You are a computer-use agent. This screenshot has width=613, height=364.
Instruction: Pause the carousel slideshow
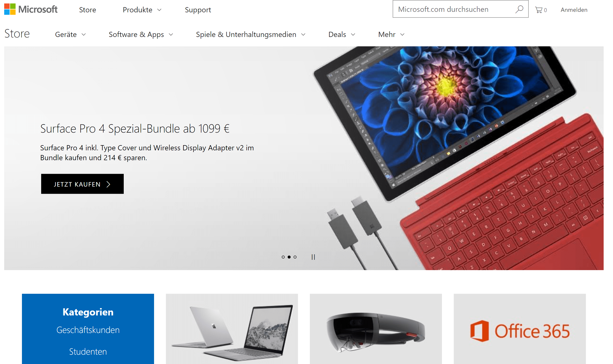[x=313, y=257]
